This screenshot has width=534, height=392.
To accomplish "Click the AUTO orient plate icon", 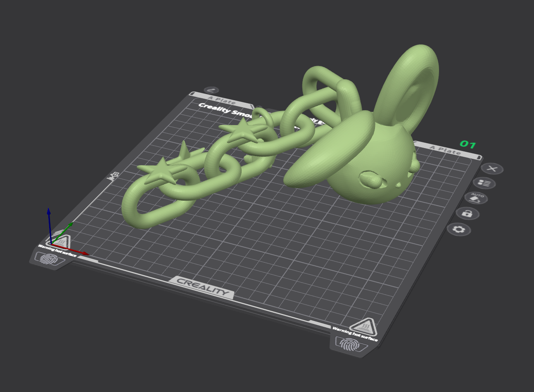I will pyautogui.click(x=476, y=198).
